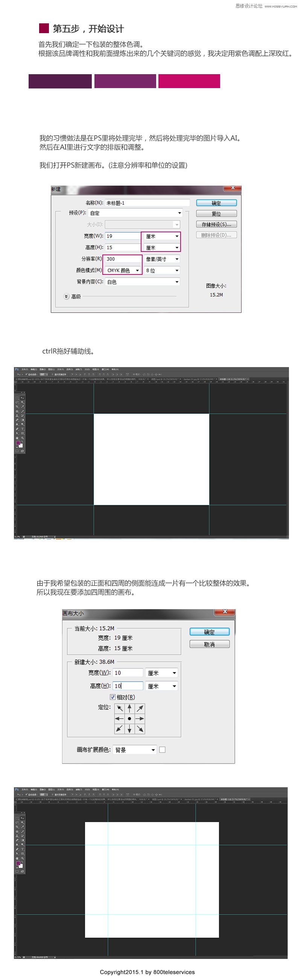Screen dimensions: 301x980
Task: Select Clone Stamp tool in first Photoshop screenshot
Action: coord(17,416)
